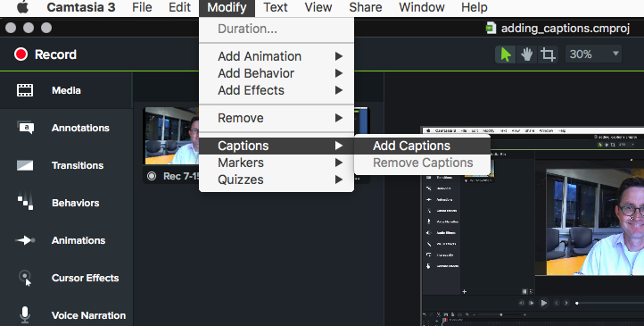The width and height of the screenshot is (644, 326).
Task: Choose Remove Captions from the submenu
Action: 422,163
